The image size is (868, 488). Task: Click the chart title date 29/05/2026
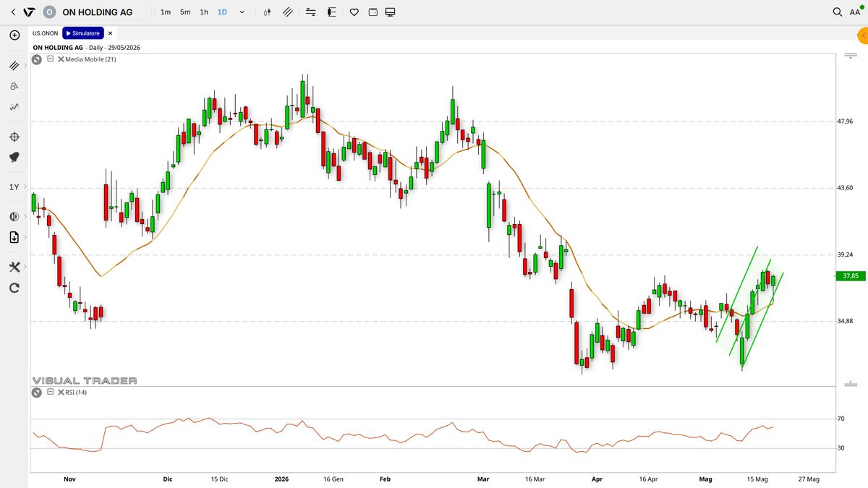tap(123, 48)
